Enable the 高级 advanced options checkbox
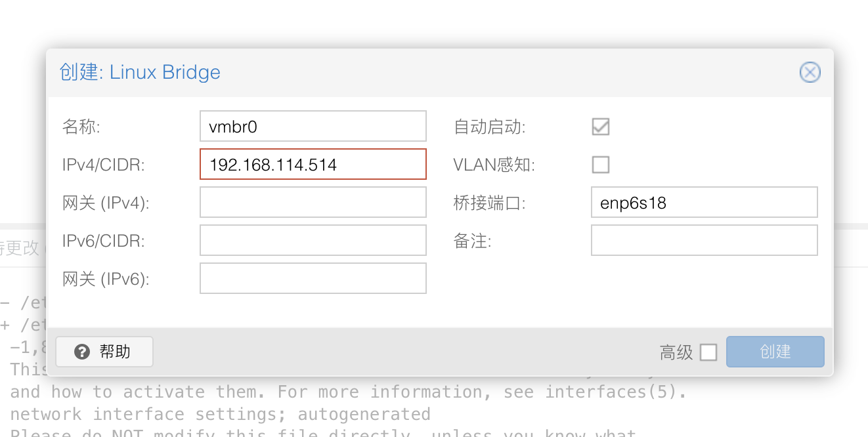This screenshot has width=868, height=437. 708,352
